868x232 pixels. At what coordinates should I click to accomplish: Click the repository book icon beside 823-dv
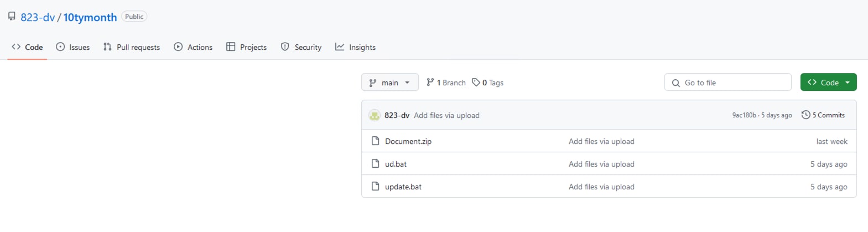12,17
